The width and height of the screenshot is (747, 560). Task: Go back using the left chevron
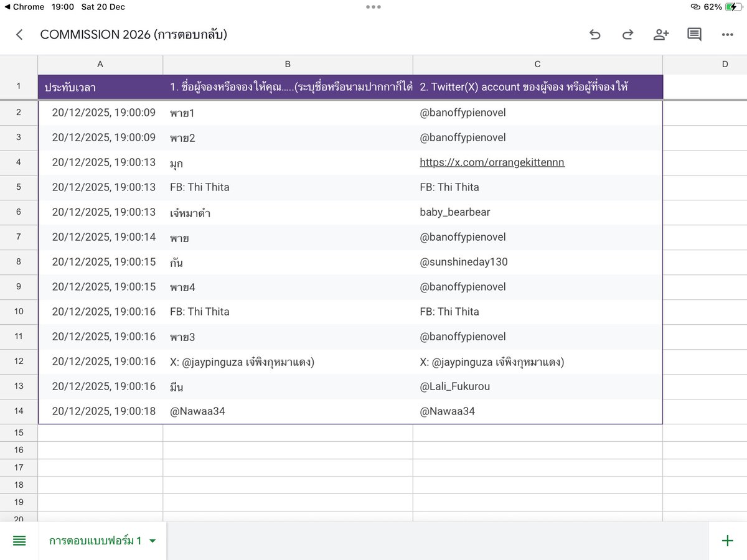[x=19, y=35]
